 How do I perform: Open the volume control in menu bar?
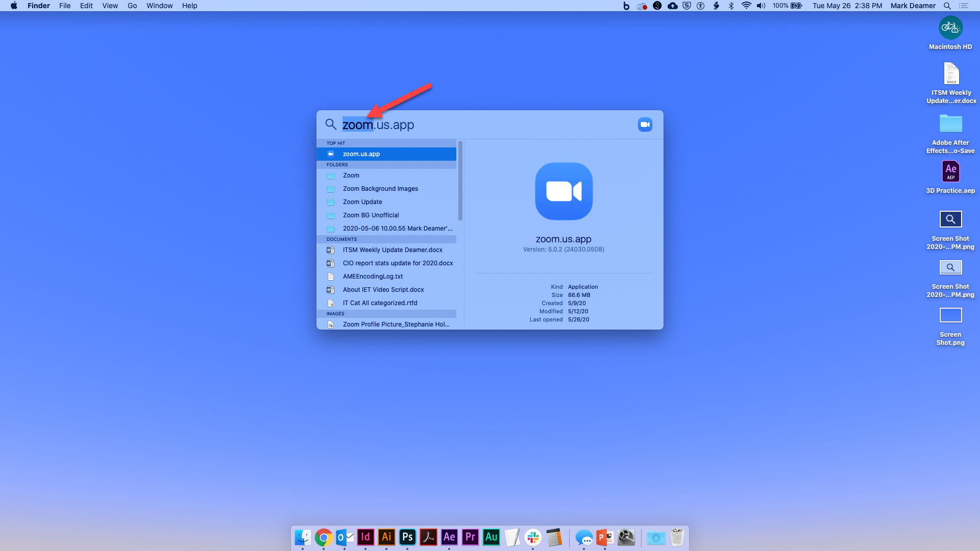tap(761, 6)
